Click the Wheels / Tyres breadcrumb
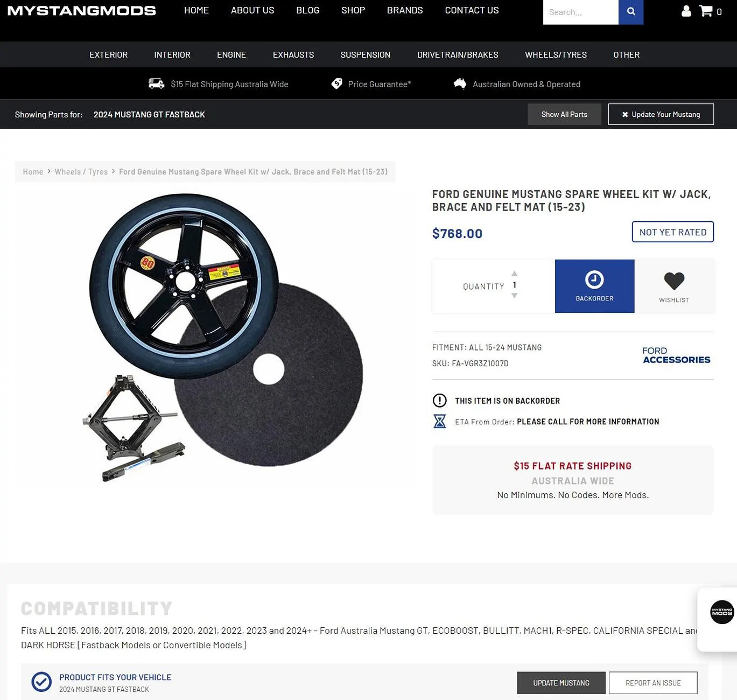 [81, 172]
